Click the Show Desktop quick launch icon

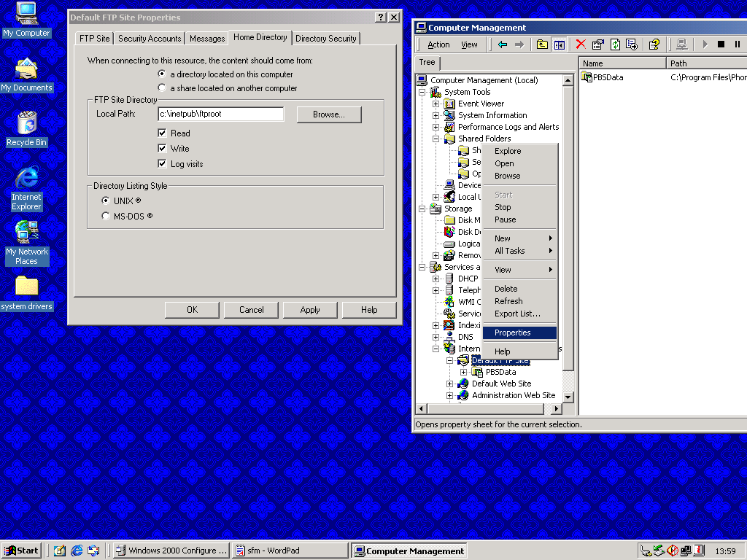[60, 551]
